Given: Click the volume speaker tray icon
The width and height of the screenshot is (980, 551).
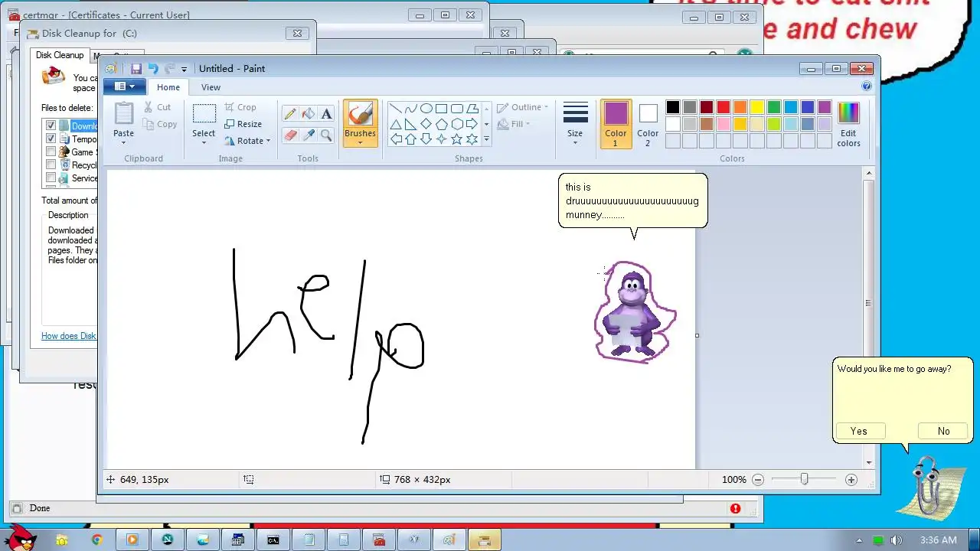Looking at the screenshot, I should [896, 540].
